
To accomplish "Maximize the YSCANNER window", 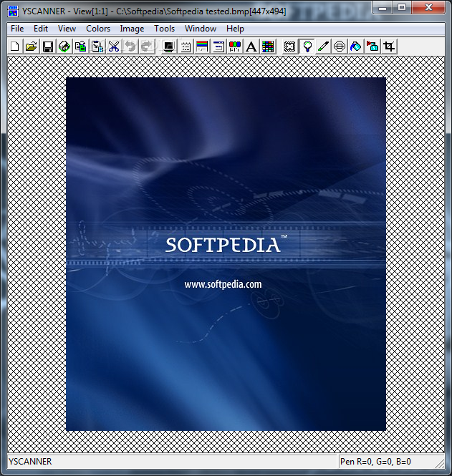I will pyautogui.click(x=402, y=7).
